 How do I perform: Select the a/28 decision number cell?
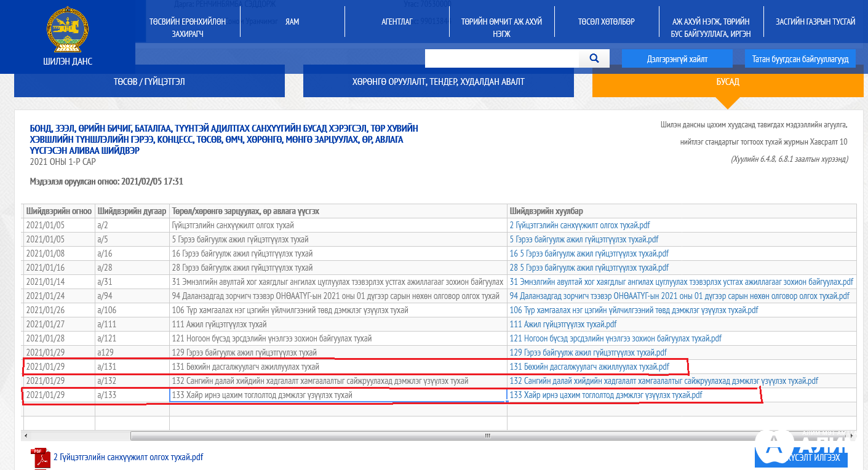point(132,268)
